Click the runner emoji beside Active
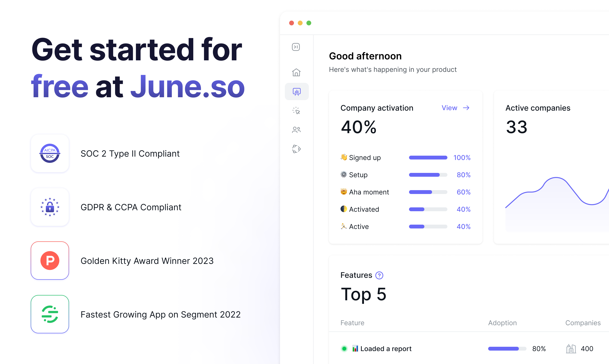The image size is (609, 364). tap(344, 226)
